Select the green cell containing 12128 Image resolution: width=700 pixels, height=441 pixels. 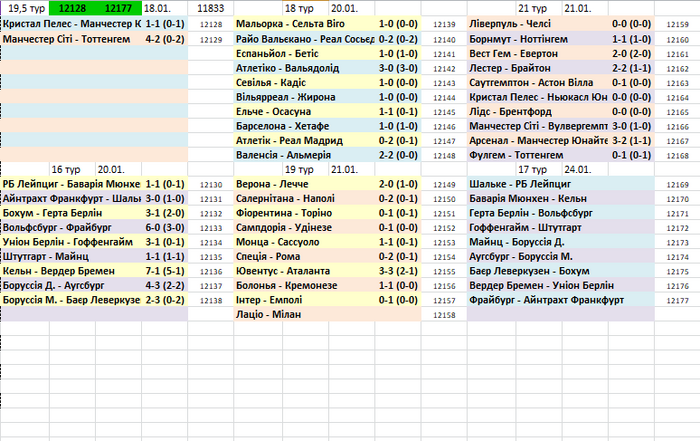pos(72,8)
